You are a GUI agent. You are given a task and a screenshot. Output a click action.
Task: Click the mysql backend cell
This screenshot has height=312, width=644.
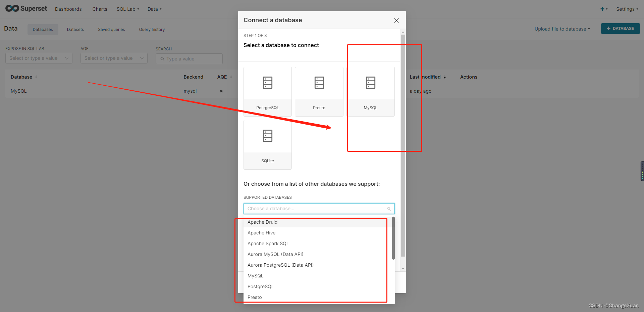(190, 91)
